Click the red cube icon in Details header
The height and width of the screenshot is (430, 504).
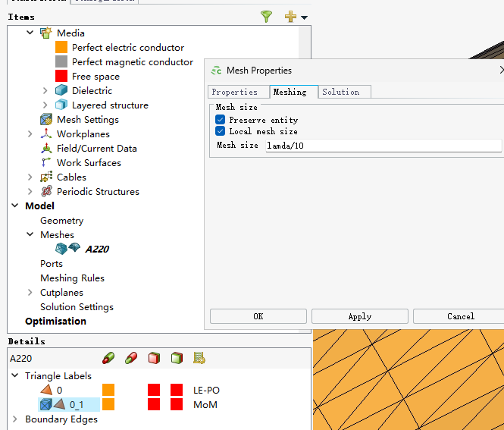pyautogui.click(x=154, y=358)
